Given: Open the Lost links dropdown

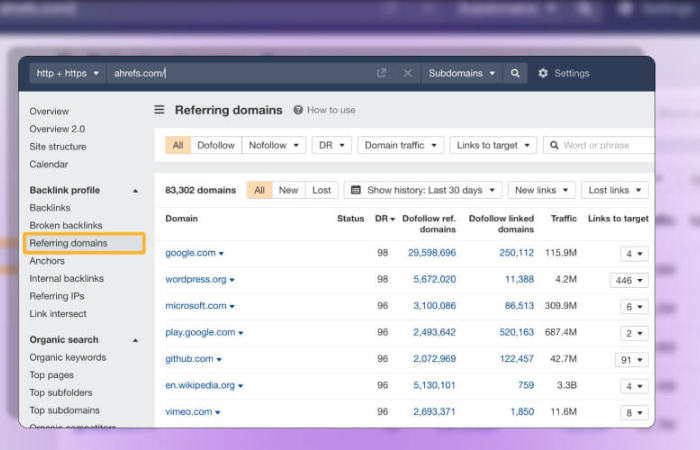Looking at the screenshot, I should pyautogui.click(x=615, y=190).
